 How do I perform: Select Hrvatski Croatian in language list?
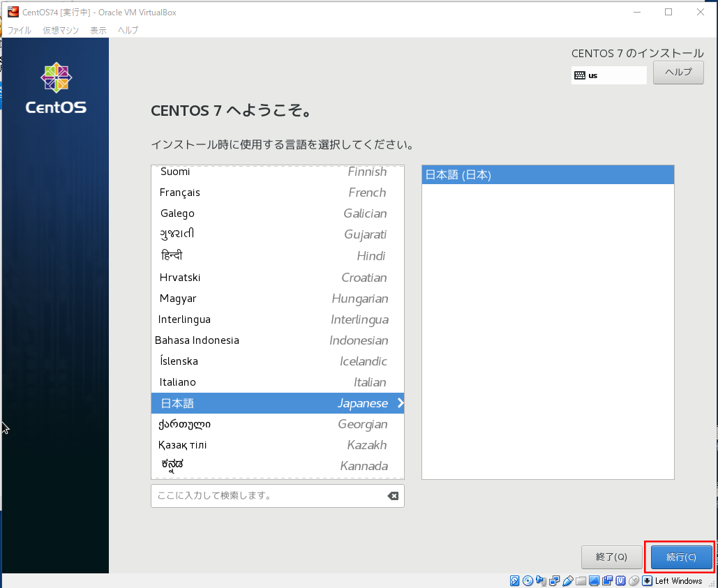pos(278,278)
